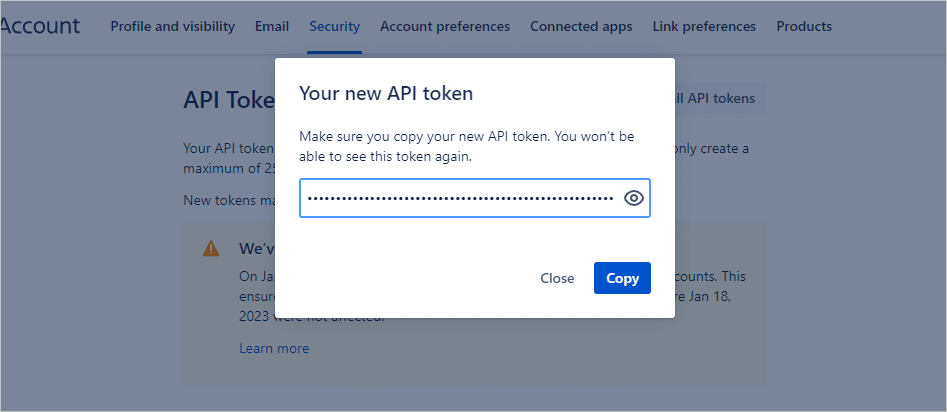Click the API Tokens page heading

pyautogui.click(x=228, y=100)
